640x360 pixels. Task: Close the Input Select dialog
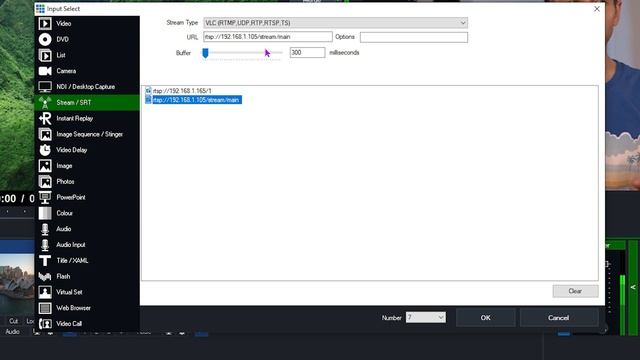point(597,9)
